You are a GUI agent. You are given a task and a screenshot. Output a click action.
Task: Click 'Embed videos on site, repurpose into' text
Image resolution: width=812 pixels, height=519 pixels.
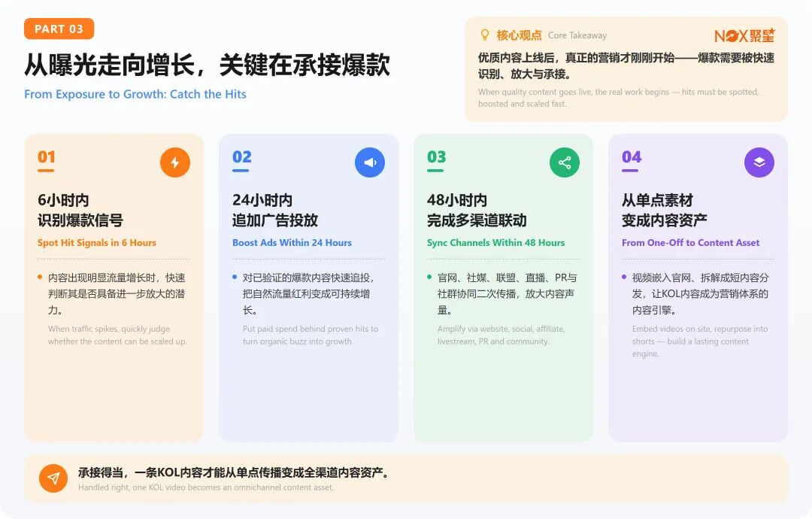point(700,341)
